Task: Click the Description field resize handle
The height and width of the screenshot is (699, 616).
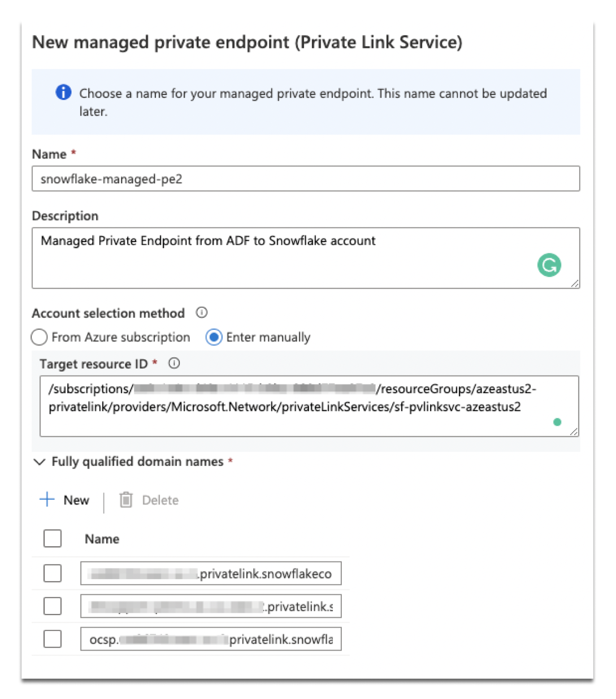Action: tap(575, 283)
